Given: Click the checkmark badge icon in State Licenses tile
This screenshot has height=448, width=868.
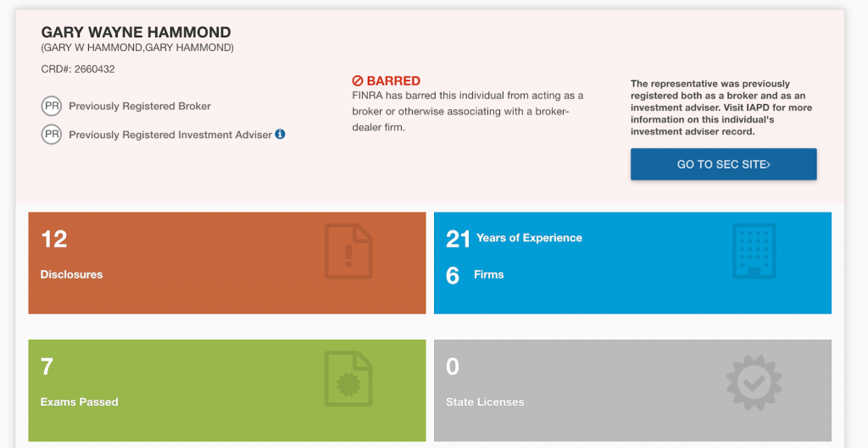Looking at the screenshot, I should 754,382.
